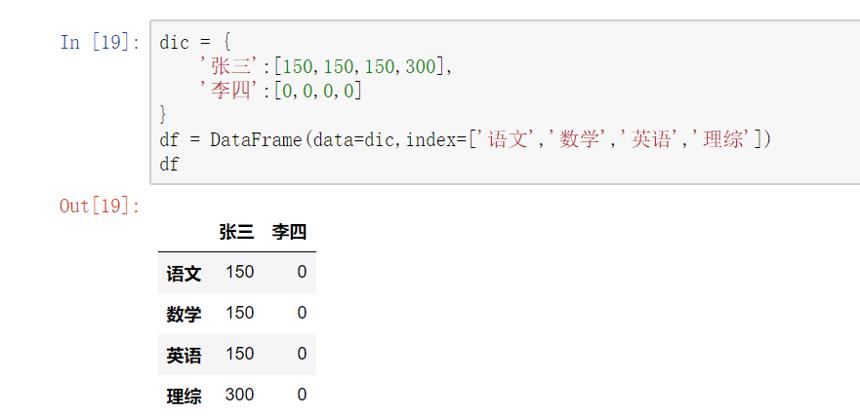860x417 pixels.
Task: Click 李四's 0 score for 理综
Action: point(302,395)
